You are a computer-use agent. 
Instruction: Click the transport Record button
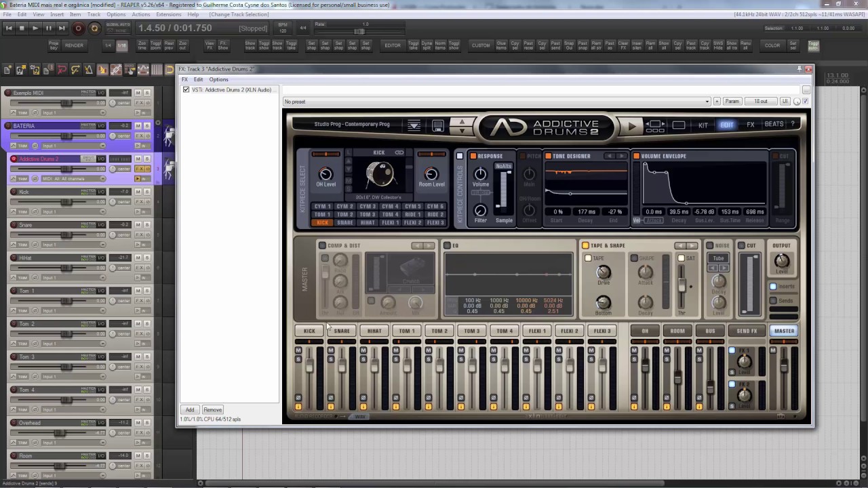coord(78,28)
